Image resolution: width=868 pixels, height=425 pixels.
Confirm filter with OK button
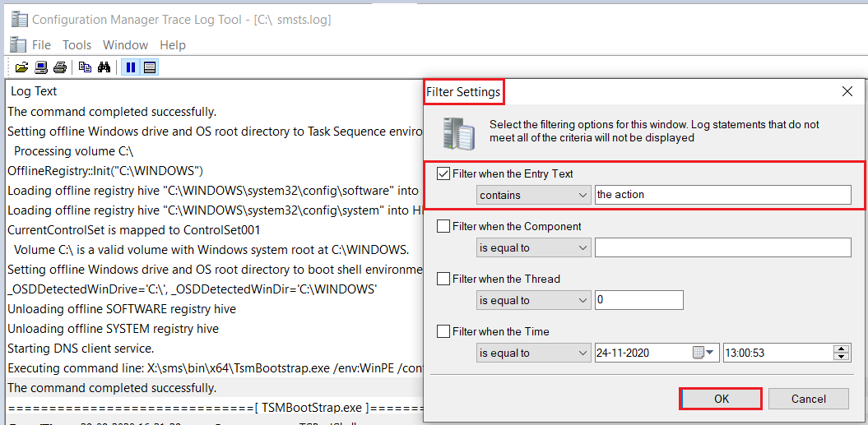pos(722,399)
